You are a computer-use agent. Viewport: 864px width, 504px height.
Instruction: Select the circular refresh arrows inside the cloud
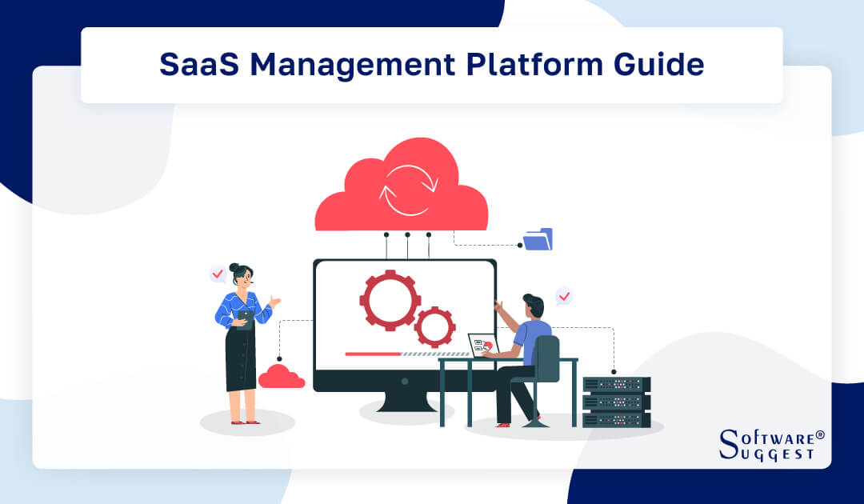[410, 190]
